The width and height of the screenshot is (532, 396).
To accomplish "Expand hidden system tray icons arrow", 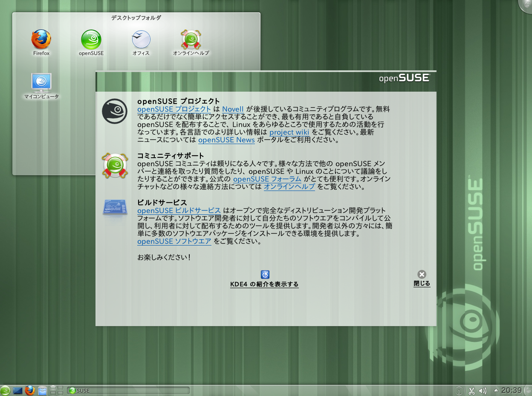I will [x=496, y=390].
